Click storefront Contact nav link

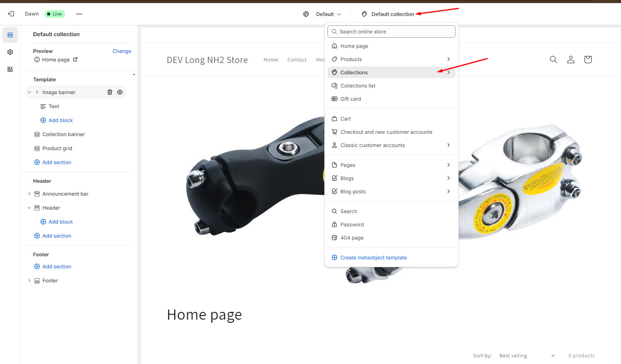tap(297, 59)
